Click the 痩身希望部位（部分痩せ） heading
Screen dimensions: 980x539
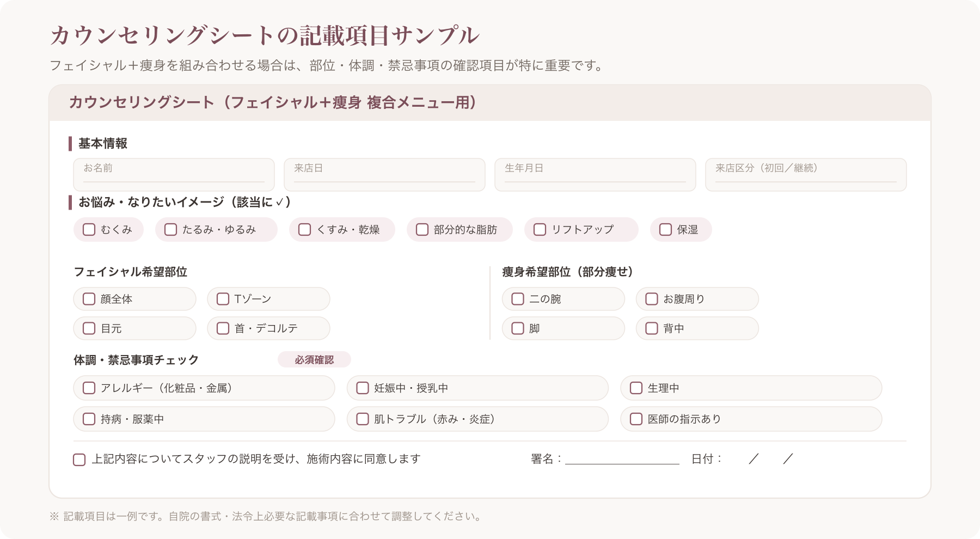[568, 272]
